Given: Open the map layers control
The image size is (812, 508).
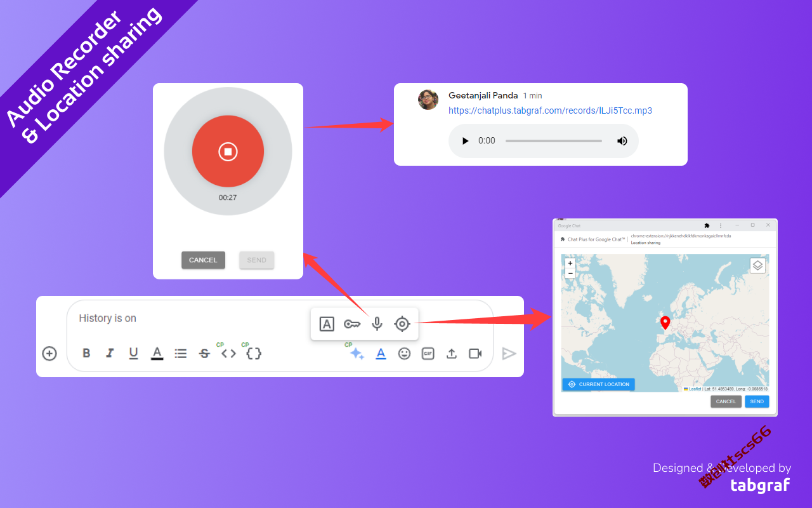Looking at the screenshot, I should click(x=757, y=265).
